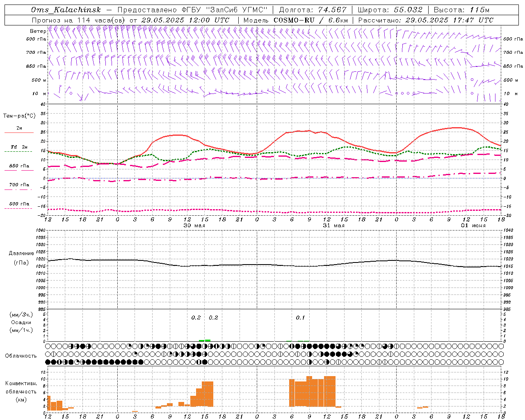Click the (мм/3ч.) precipitation unit label
Image resolution: width=525 pixels, height=420 pixels.
(21, 315)
